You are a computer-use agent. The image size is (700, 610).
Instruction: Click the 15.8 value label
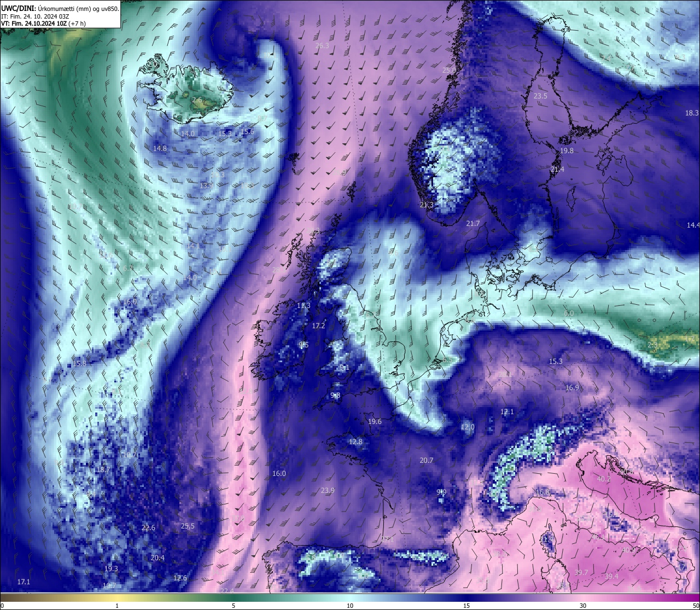coord(79,363)
